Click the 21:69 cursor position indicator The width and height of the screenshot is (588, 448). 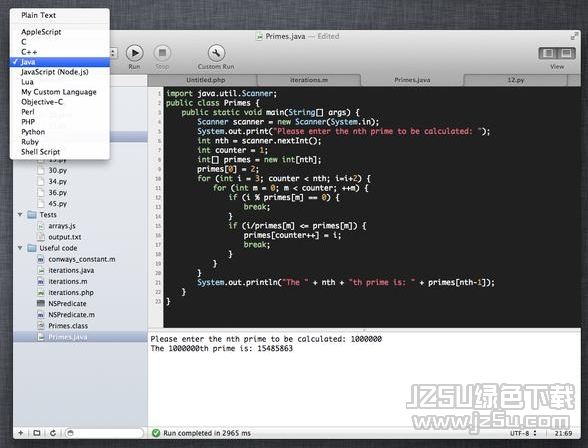(x=563, y=433)
